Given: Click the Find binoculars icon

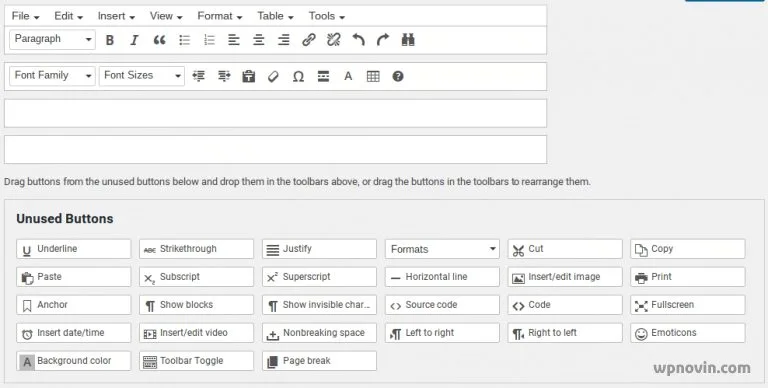Looking at the screenshot, I should (x=408, y=40).
